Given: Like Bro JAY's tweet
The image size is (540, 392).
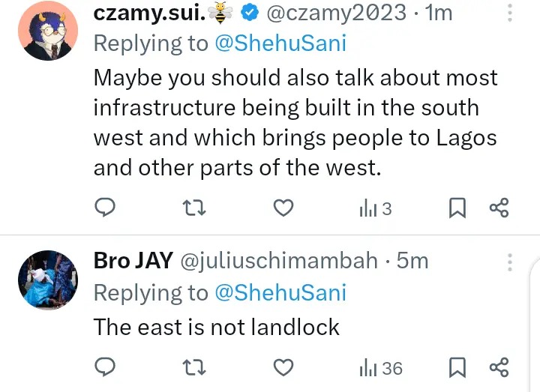Looking at the screenshot, I should point(282,367).
